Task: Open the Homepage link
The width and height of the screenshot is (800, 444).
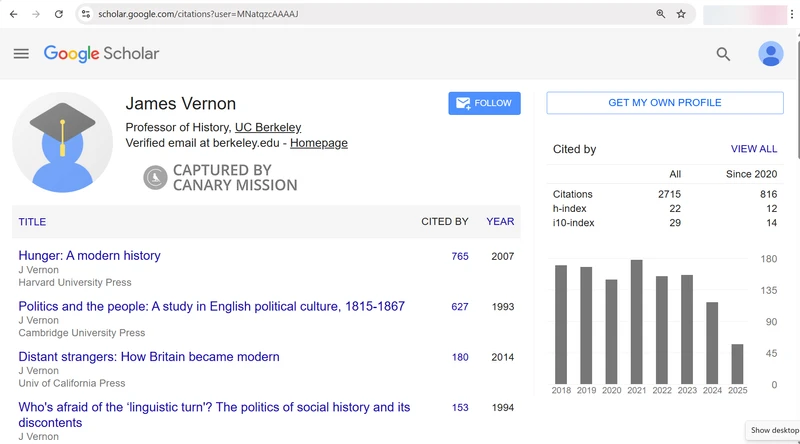Action: [319, 143]
